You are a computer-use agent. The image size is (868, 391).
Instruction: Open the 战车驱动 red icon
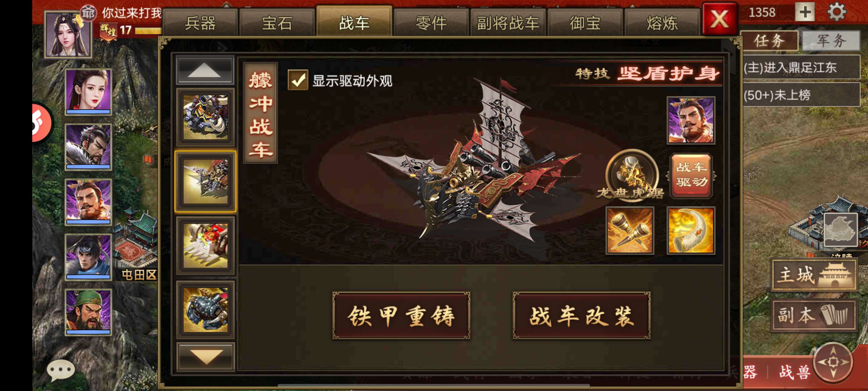pos(691,175)
